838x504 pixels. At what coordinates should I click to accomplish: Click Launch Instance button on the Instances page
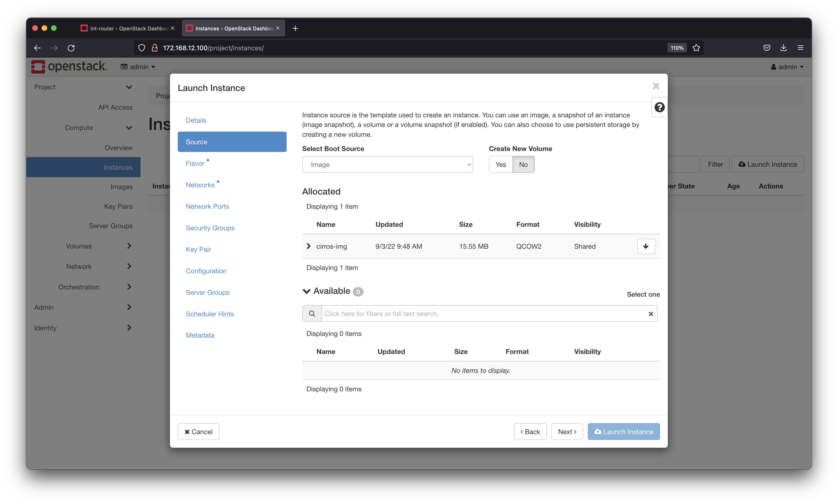767,164
